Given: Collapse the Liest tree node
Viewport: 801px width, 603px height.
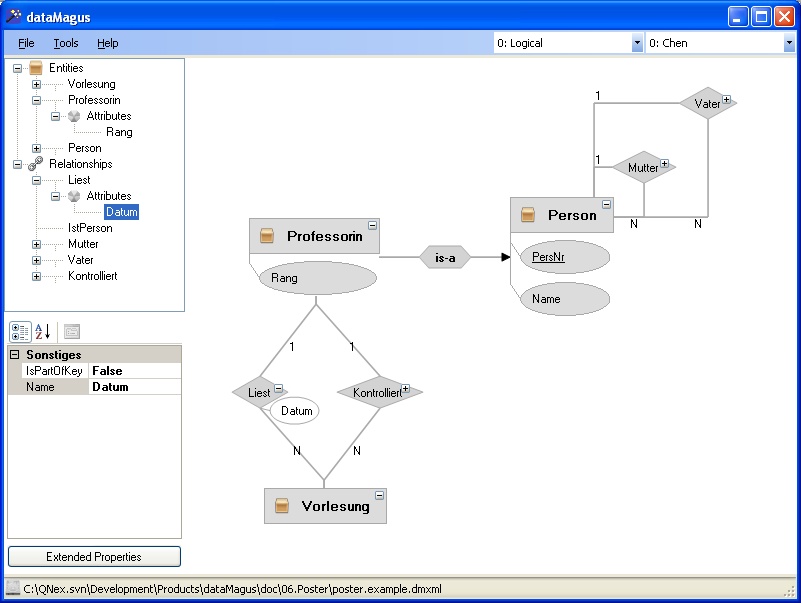Looking at the screenshot, I should pos(36,180).
